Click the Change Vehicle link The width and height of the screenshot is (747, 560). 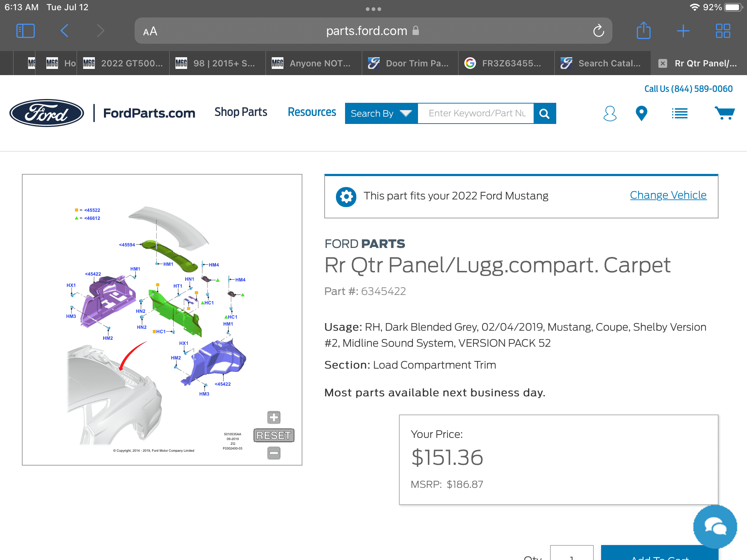[668, 195]
